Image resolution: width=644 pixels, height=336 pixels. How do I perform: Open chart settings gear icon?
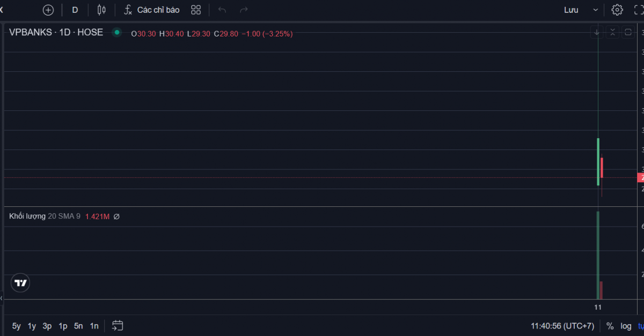tap(617, 10)
